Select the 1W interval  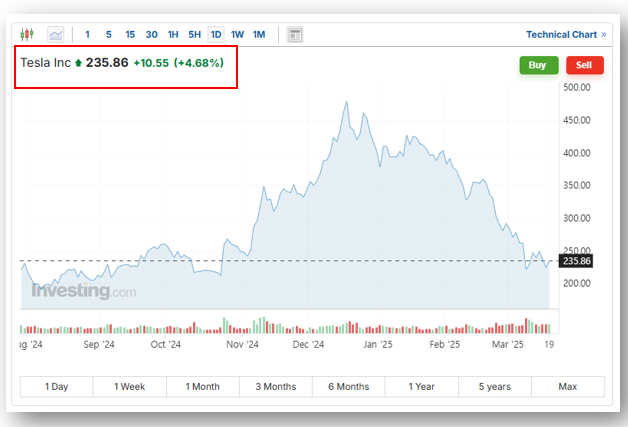[238, 35]
